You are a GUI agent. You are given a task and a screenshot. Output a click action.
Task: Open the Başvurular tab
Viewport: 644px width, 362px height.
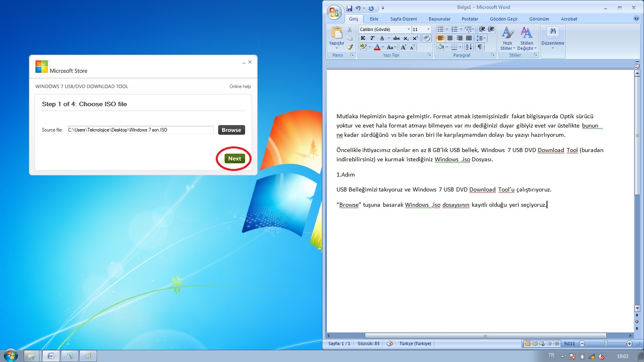coord(440,19)
